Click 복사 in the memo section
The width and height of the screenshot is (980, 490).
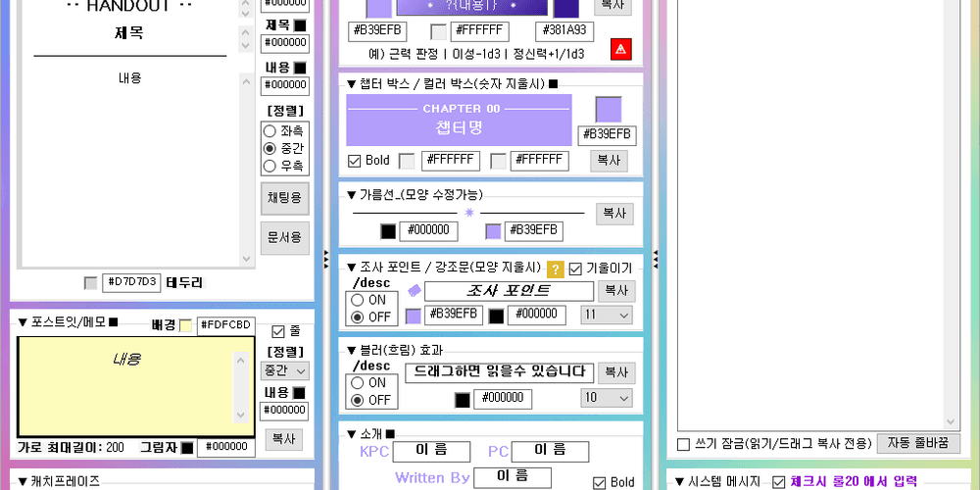[x=284, y=439]
